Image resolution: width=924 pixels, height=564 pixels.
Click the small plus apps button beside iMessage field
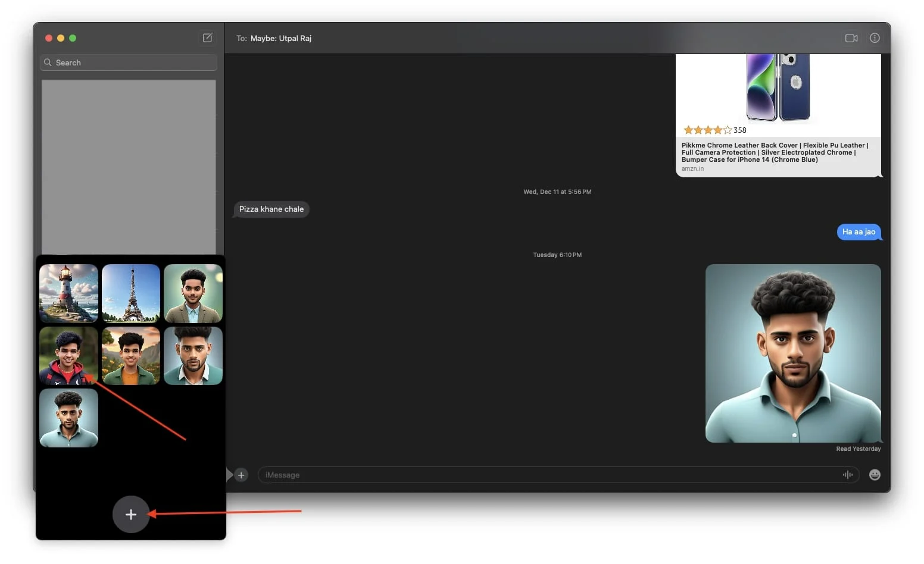(241, 475)
